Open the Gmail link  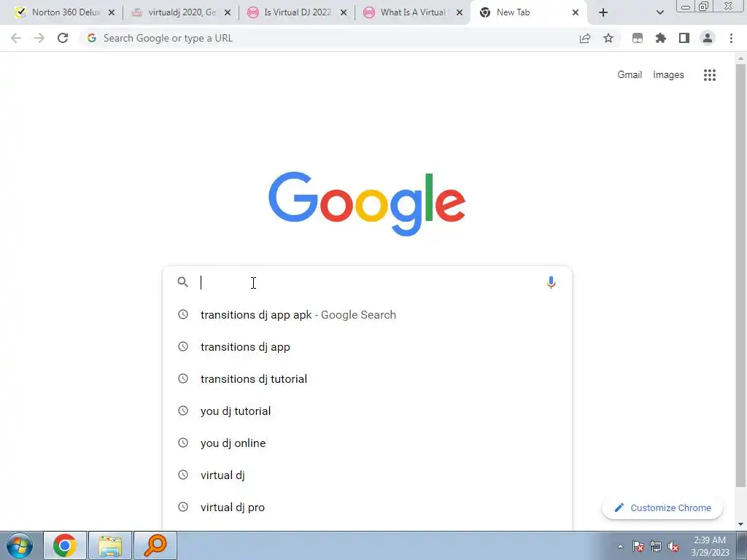(x=630, y=75)
